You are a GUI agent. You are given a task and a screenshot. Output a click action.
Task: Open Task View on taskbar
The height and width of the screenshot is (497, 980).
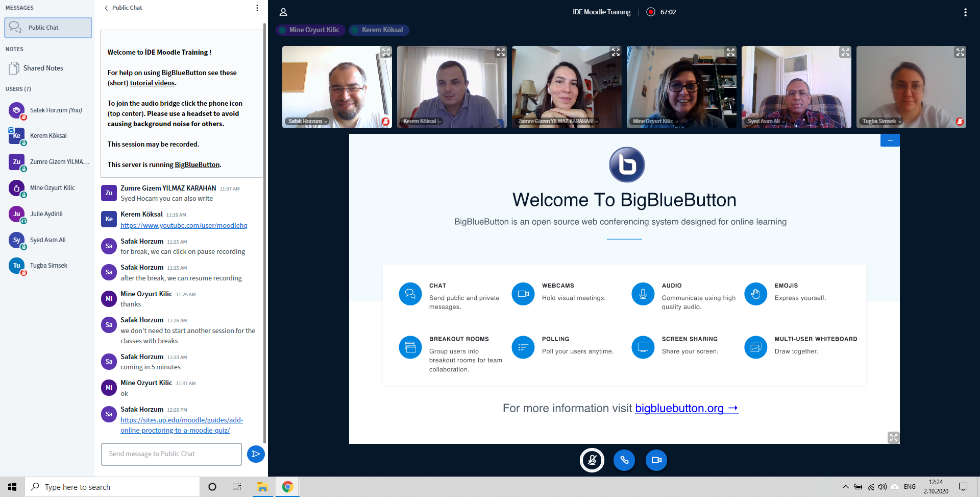(x=237, y=487)
